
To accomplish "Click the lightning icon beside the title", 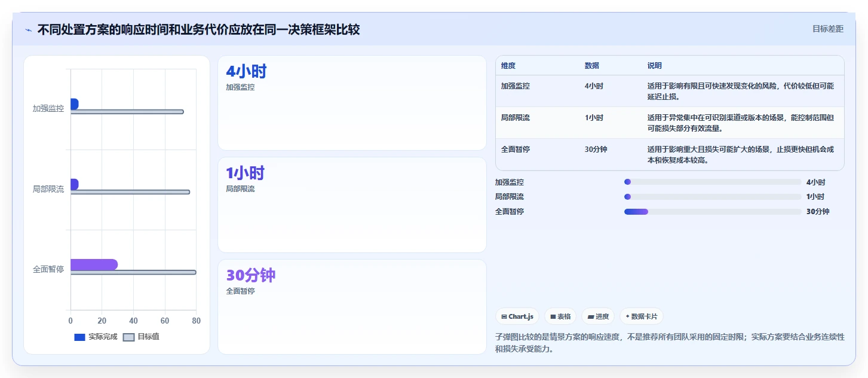I will coord(29,30).
